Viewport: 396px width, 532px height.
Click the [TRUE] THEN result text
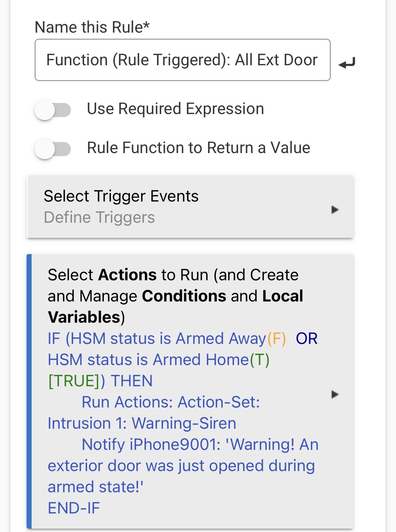[x=100, y=381]
